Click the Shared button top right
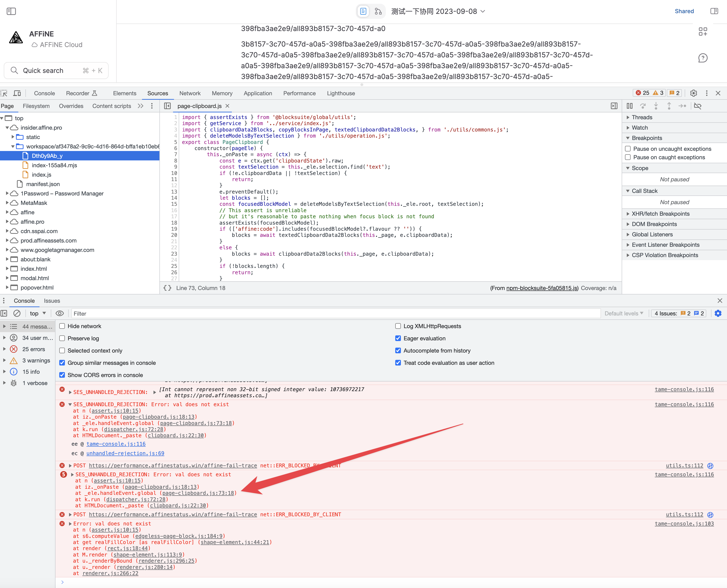727x588 pixels. tap(684, 11)
